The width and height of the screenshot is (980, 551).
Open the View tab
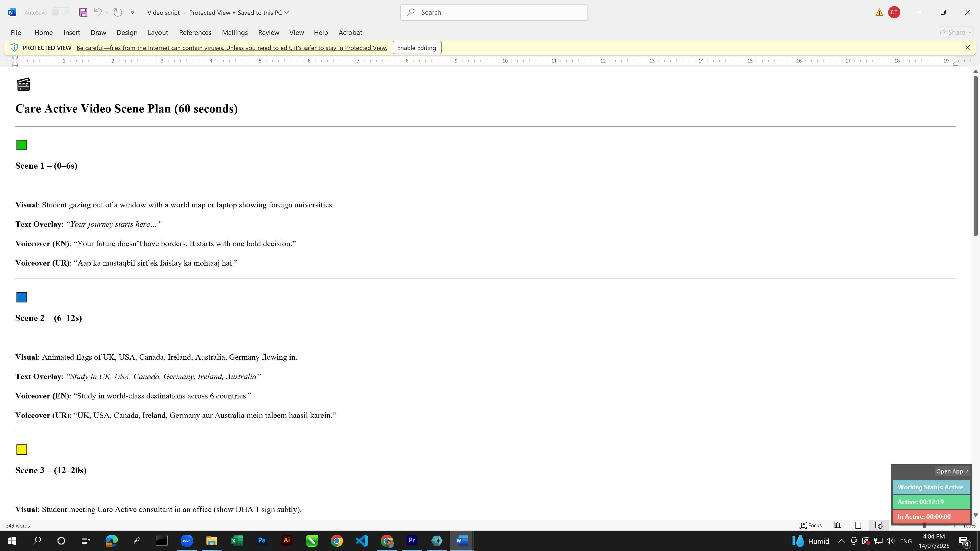pyautogui.click(x=296, y=33)
